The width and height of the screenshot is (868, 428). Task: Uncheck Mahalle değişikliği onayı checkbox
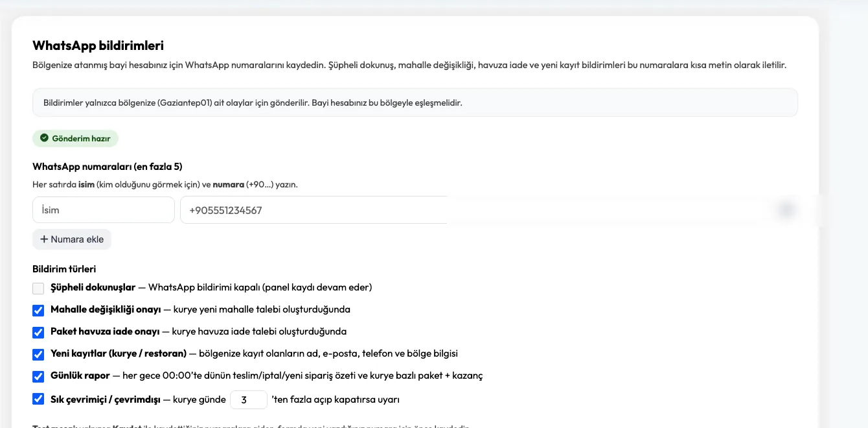tap(38, 311)
